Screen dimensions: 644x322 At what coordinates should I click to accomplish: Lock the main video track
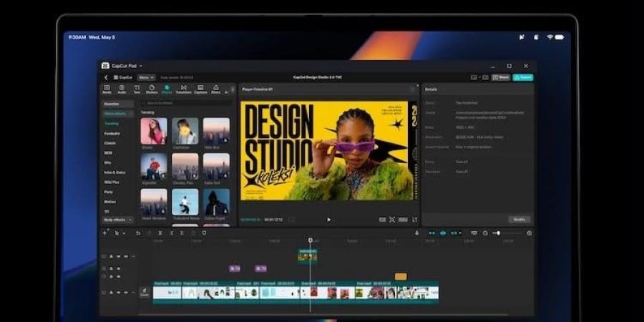tap(111, 293)
